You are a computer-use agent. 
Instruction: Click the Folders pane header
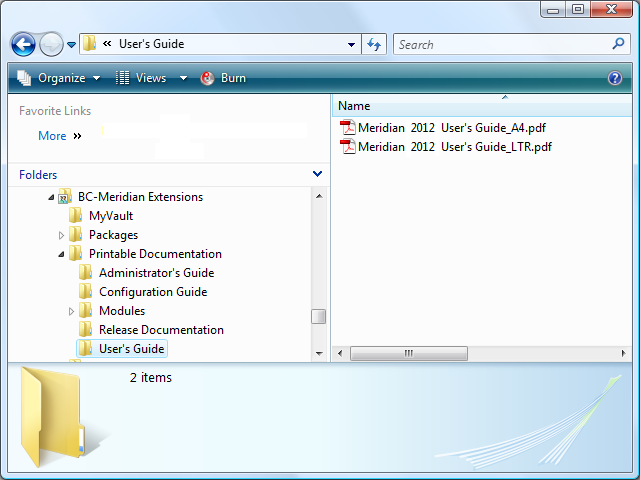pyautogui.click(x=168, y=175)
